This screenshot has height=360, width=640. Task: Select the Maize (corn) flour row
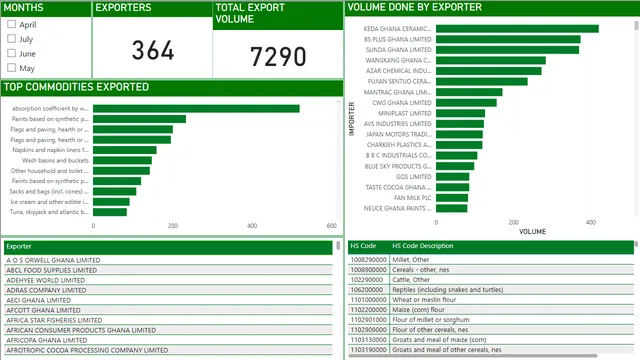click(x=491, y=310)
